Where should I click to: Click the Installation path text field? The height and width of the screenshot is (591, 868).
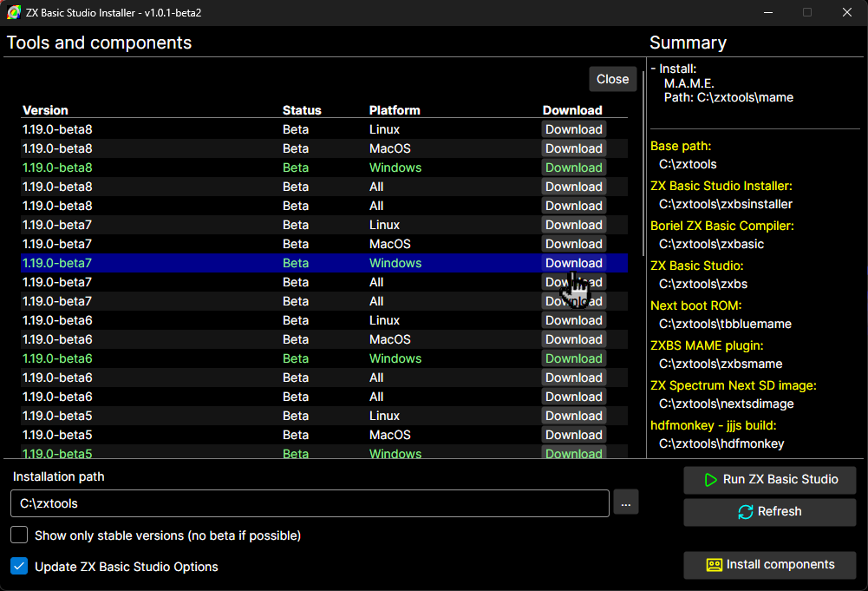pyautogui.click(x=310, y=503)
